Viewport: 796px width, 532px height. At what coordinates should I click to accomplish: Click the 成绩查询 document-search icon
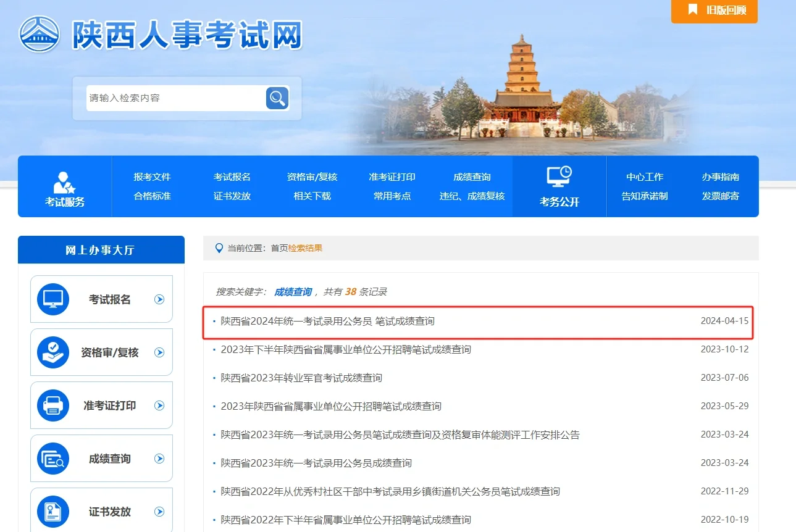point(52,458)
